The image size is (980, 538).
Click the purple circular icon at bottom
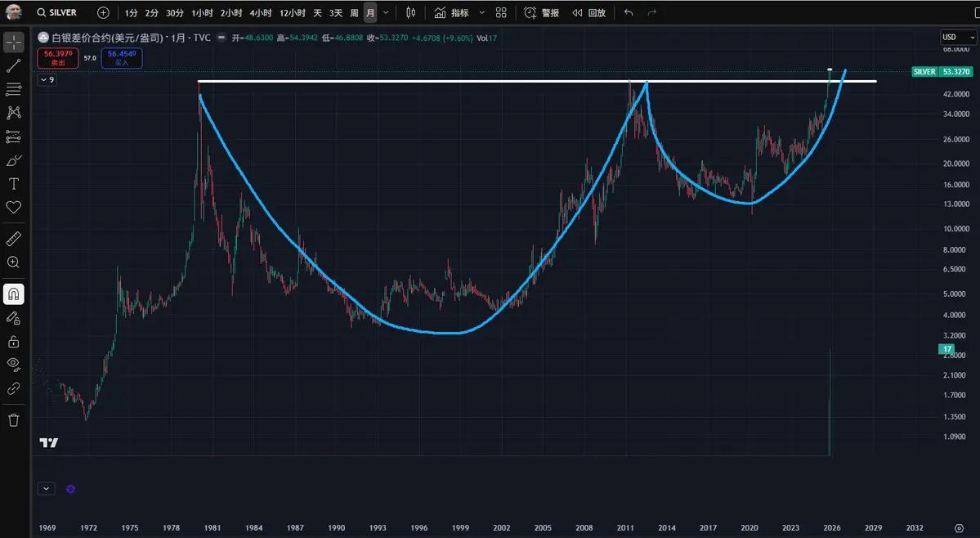70,489
